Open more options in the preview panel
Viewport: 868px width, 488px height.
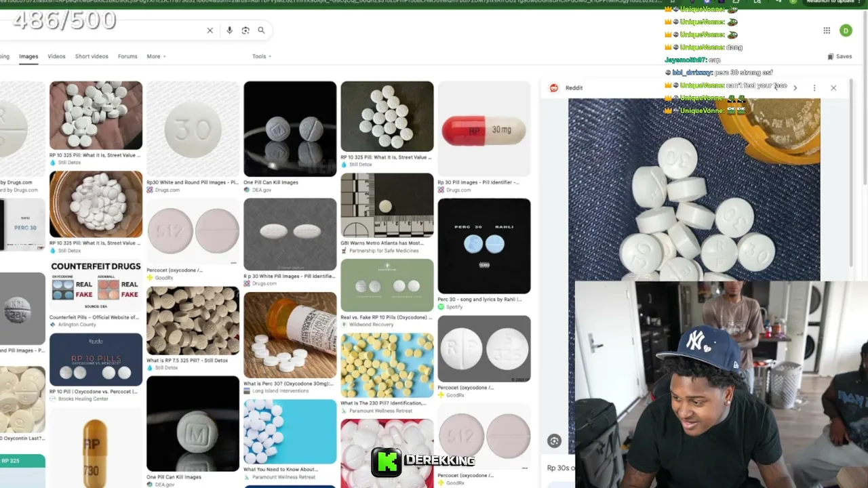point(814,88)
